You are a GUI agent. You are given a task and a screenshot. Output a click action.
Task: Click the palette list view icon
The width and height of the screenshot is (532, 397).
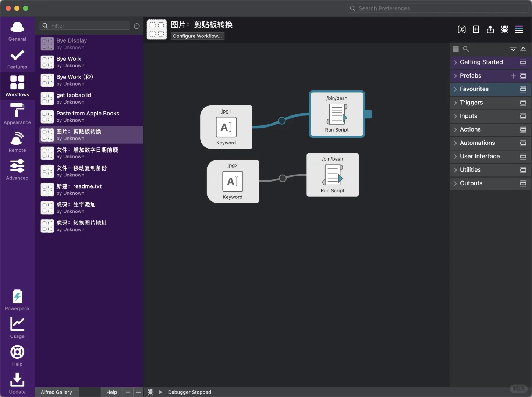coord(455,49)
